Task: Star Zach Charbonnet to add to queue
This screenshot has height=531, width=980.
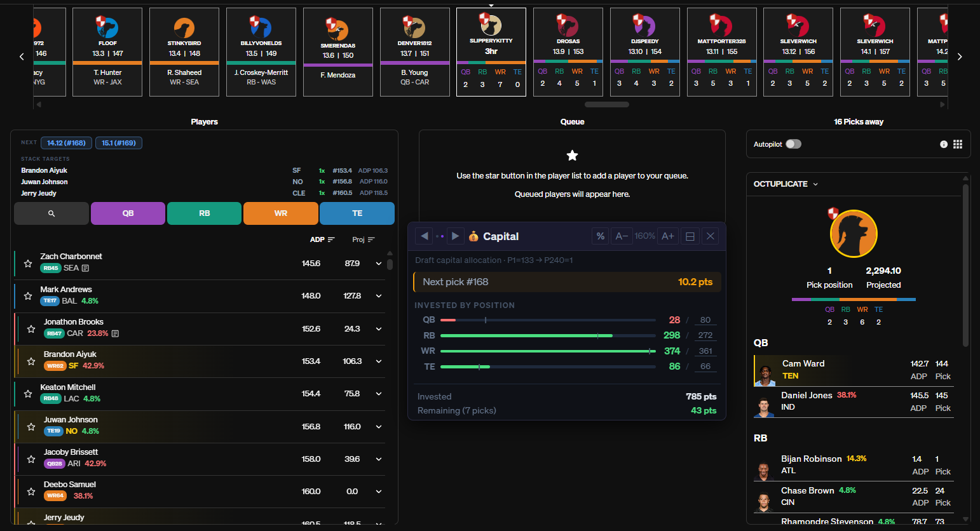Action: click(28, 263)
